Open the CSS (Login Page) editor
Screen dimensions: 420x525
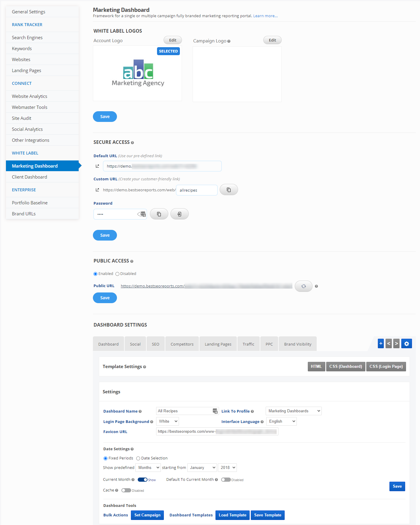(x=386, y=367)
